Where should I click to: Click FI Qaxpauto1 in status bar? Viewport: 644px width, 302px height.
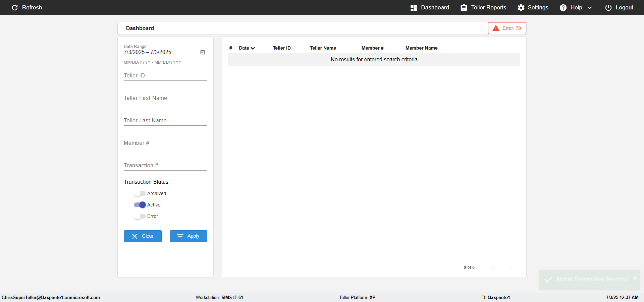495,297
